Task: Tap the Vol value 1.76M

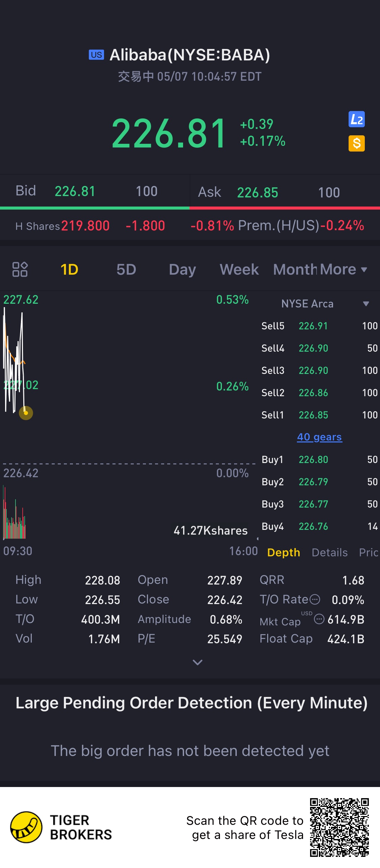Action: coord(104,639)
